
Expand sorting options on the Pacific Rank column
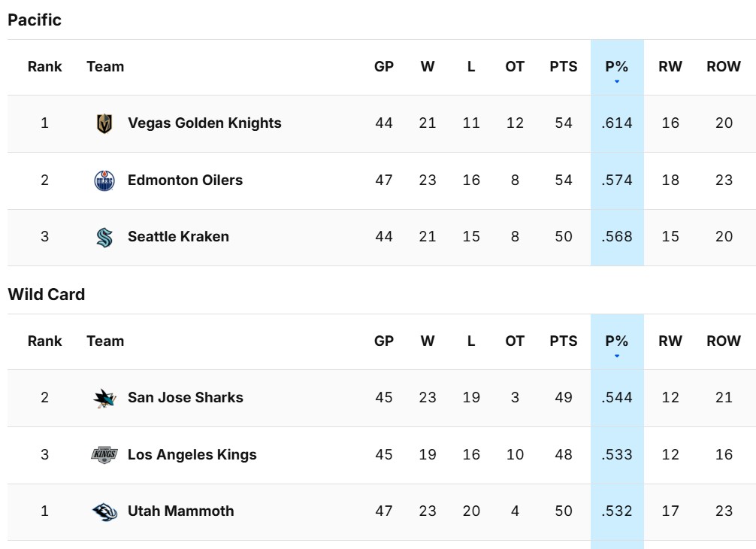click(44, 66)
